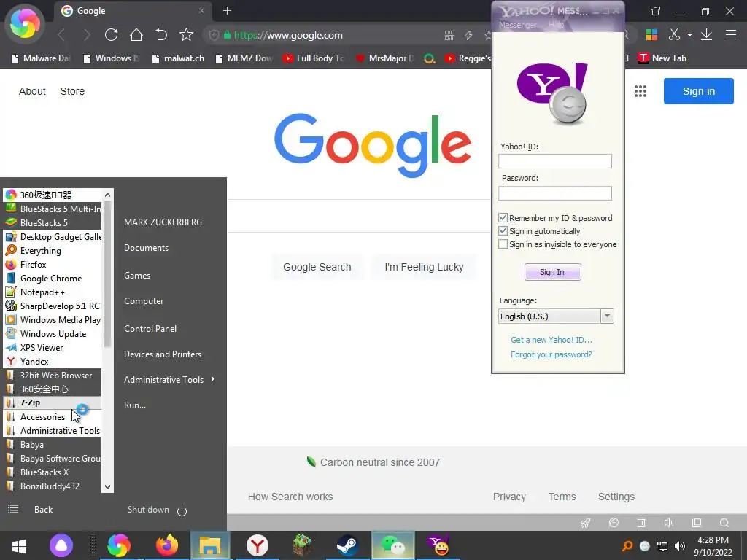Click Shut down in Start menu
Viewport: 747px width, 560px height.
[x=148, y=510]
